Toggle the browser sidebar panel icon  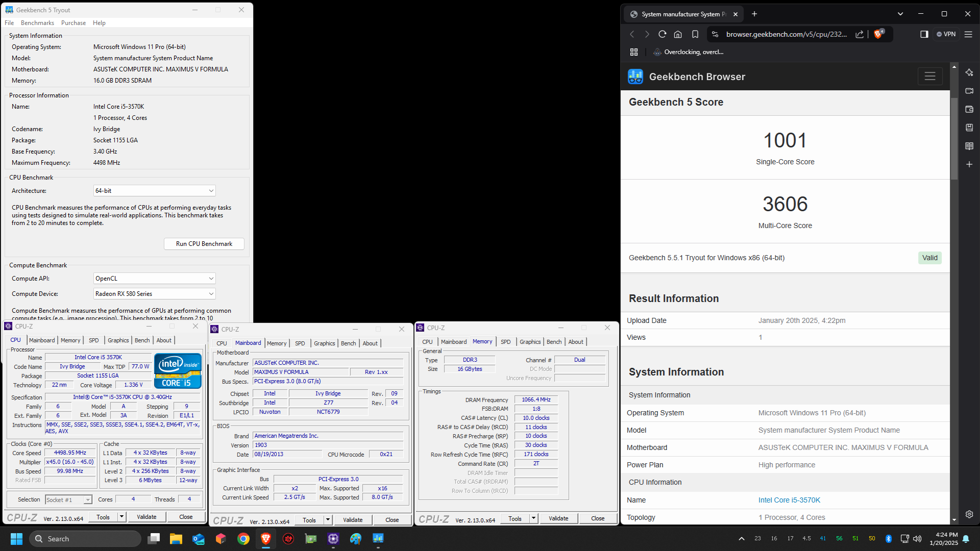[924, 34]
